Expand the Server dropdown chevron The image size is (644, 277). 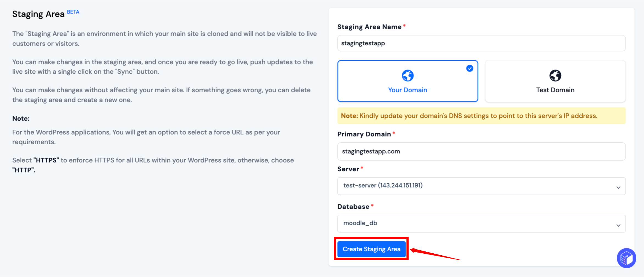[x=618, y=187]
